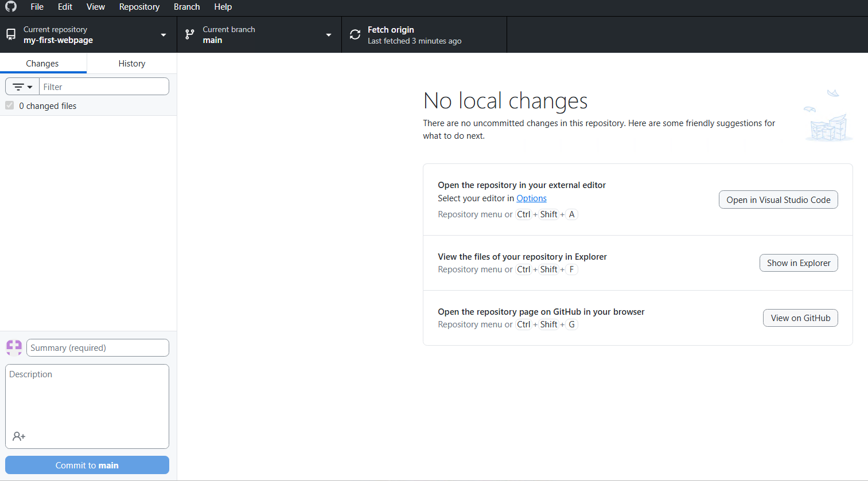Click the branch icon next to Current branch
Viewport: 868px width, 481px height.
coord(189,34)
